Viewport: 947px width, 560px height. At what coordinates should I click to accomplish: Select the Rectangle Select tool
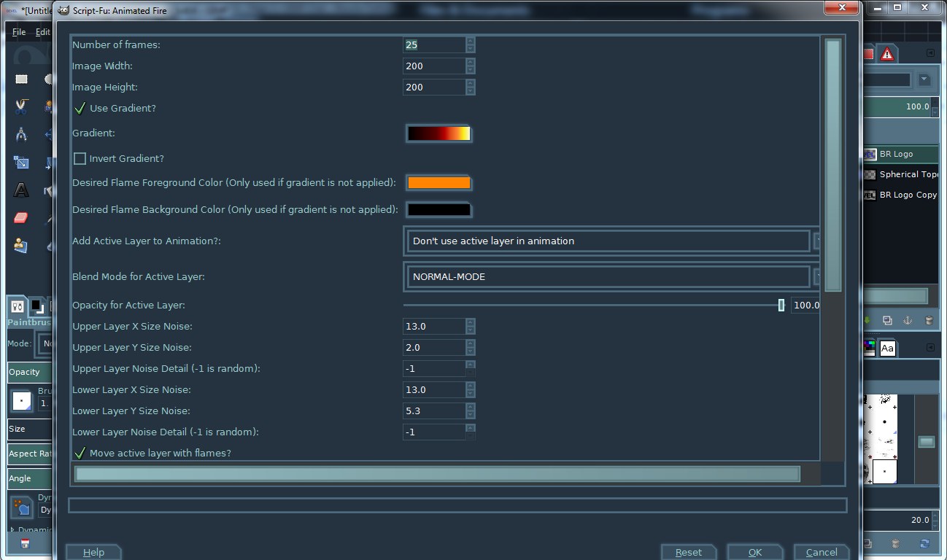coord(21,79)
